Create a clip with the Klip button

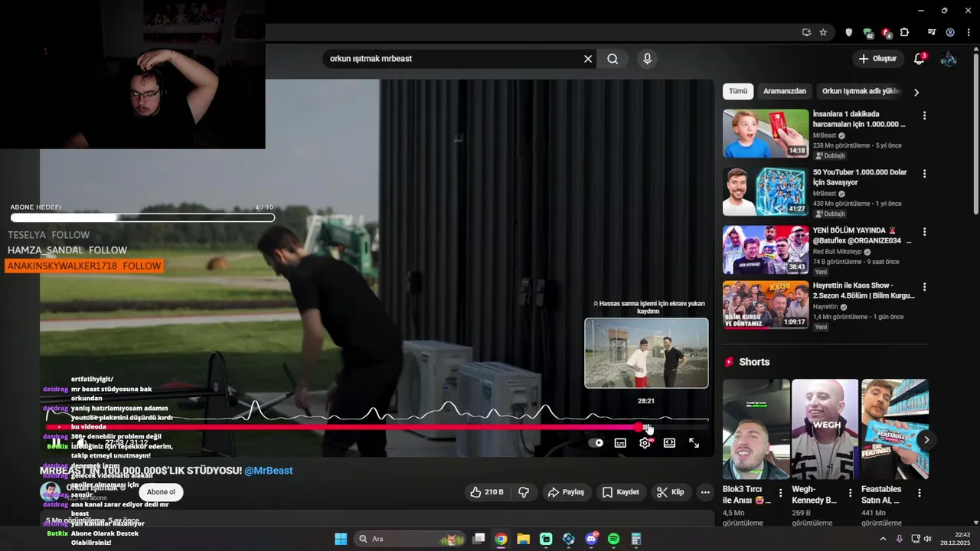click(x=670, y=492)
